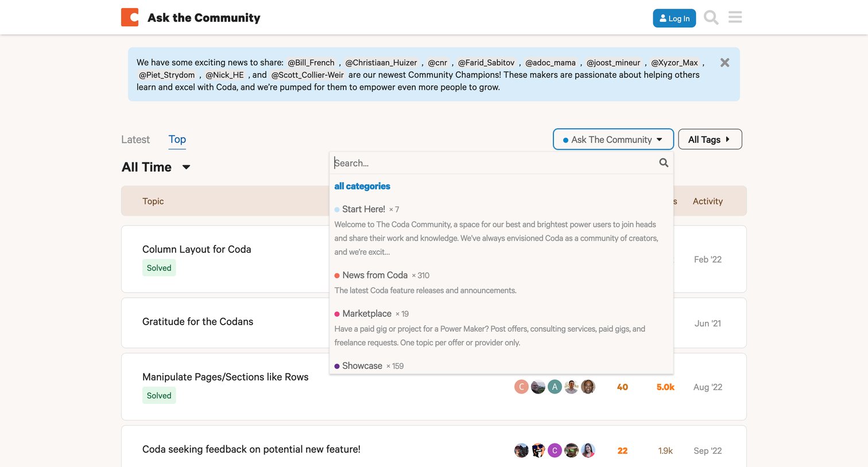Click the @Xyzor_Max mention
Viewport: 868px width, 467px height.
point(675,63)
